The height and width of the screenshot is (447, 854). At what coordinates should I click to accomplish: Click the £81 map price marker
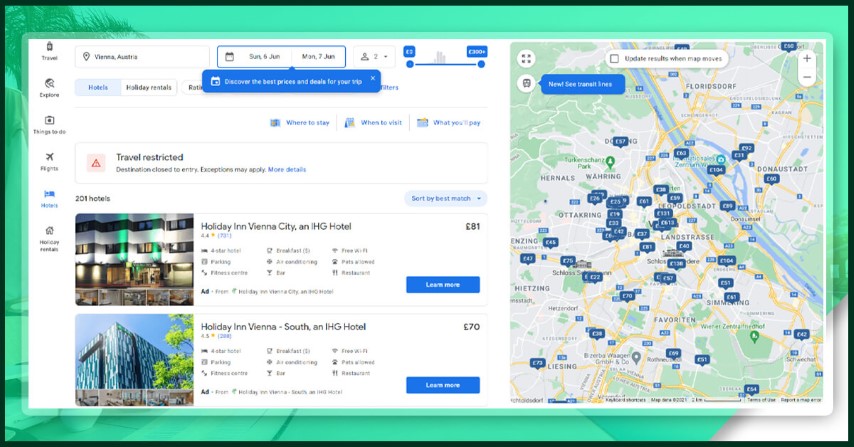(x=647, y=247)
